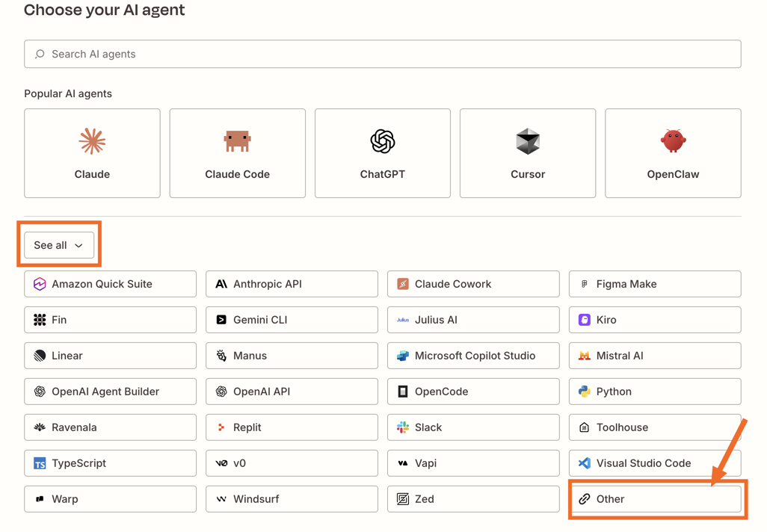Choose the OpenClaw agent label
Screen dimensions: 767x532
click(x=673, y=174)
